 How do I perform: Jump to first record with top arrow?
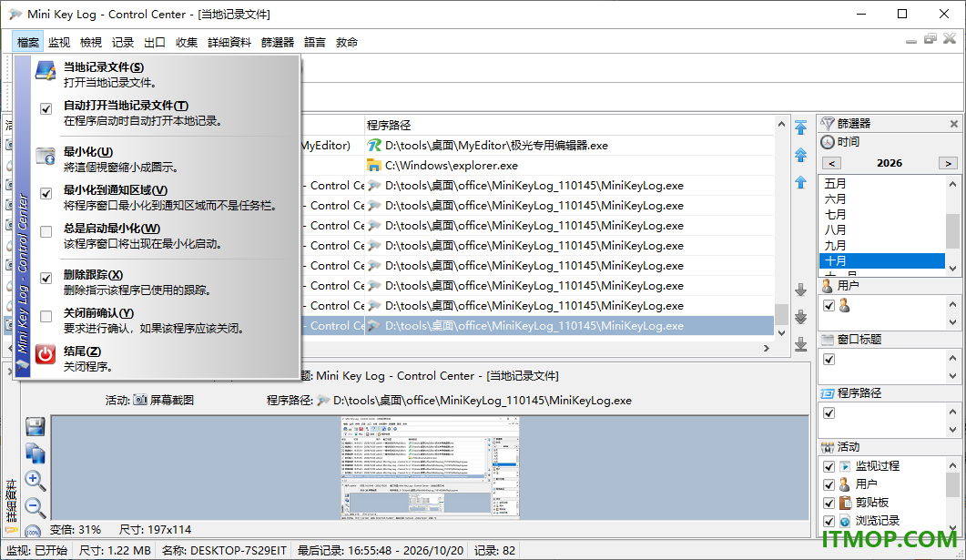pyautogui.click(x=801, y=127)
